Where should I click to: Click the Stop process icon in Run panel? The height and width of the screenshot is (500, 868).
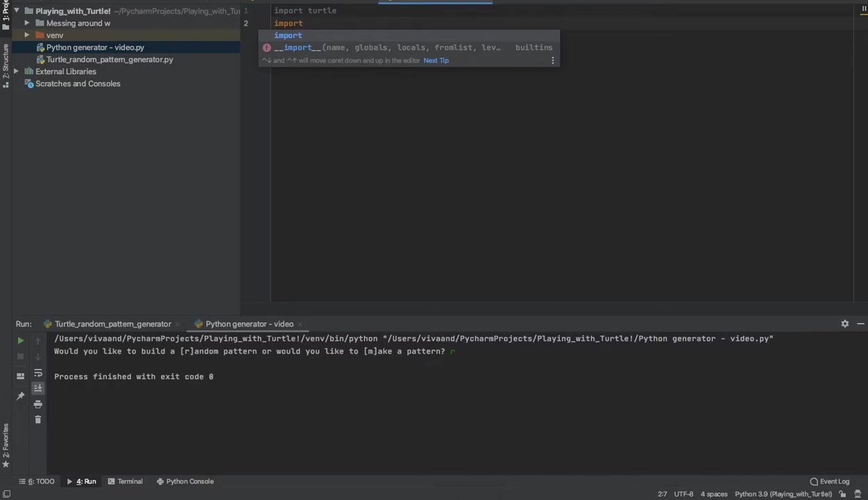(x=20, y=356)
